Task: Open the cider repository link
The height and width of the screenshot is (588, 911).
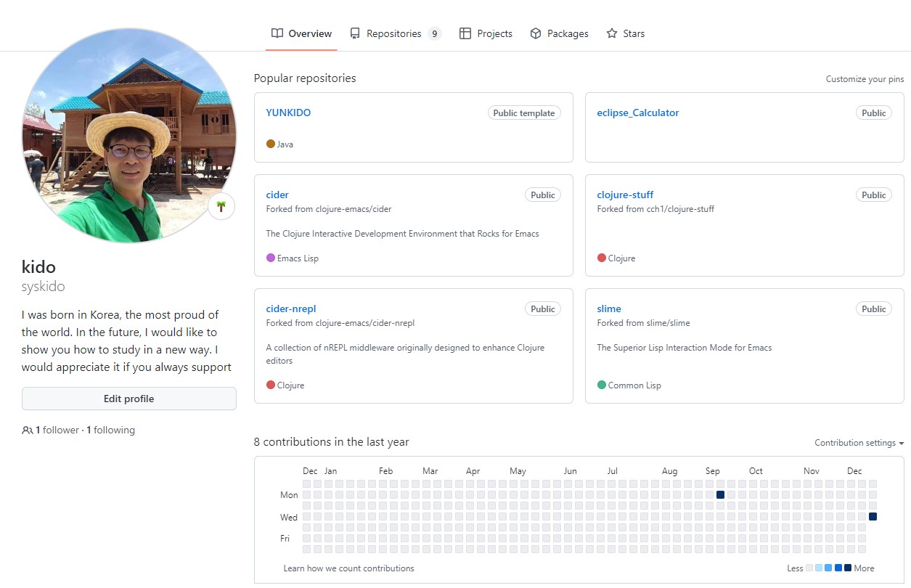Action: [x=277, y=195]
